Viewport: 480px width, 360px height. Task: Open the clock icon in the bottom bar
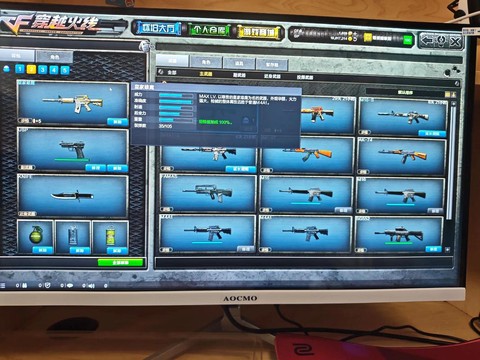[x=47, y=285]
